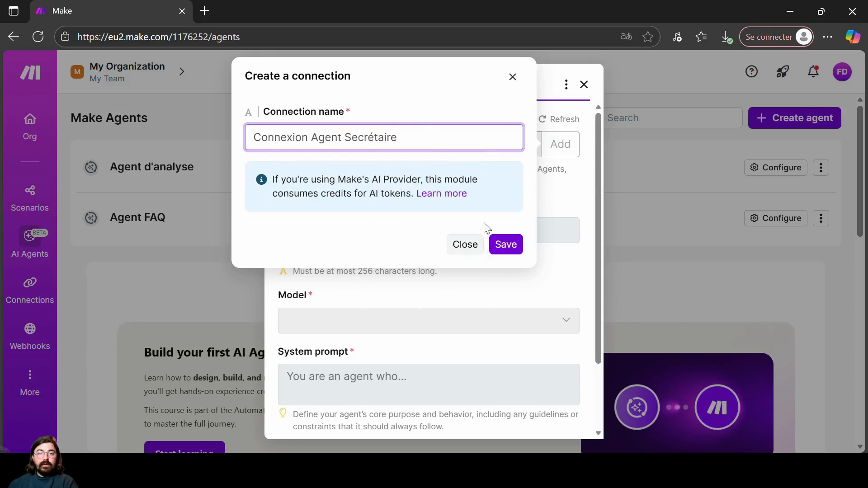Toggle the A map icon beside Connection name
This screenshot has height=488, width=868.
tap(248, 112)
